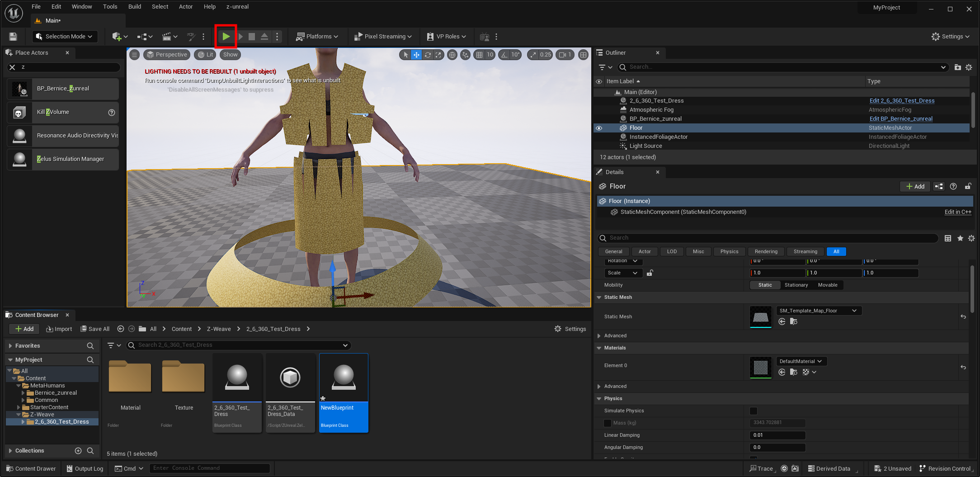Collapse the Static Mesh section
Screen dimensions: 980x477
tap(599, 297)
